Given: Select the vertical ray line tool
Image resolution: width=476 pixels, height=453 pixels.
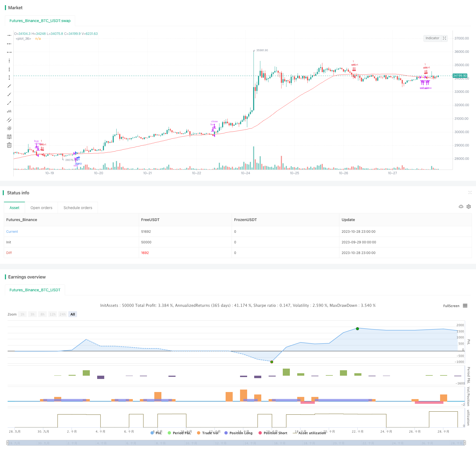Looking at the screenshot, I should tap(9, 69).
